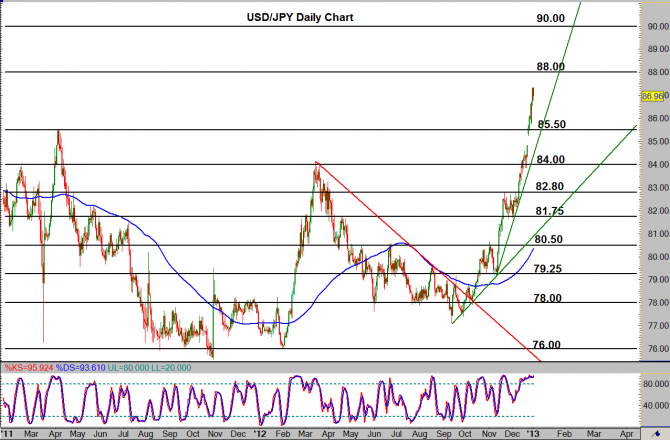Screen dimensions: 670x440
Task: Click 83.00 on the price axis
Action: point(658,188)
